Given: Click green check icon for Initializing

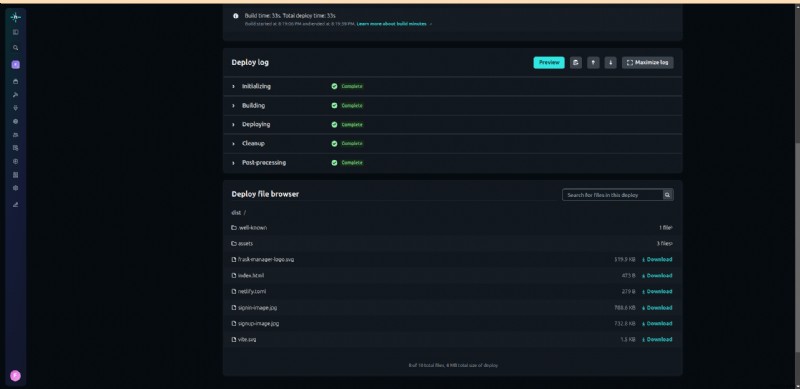Looking at the screenshot, I should point(334,86).
